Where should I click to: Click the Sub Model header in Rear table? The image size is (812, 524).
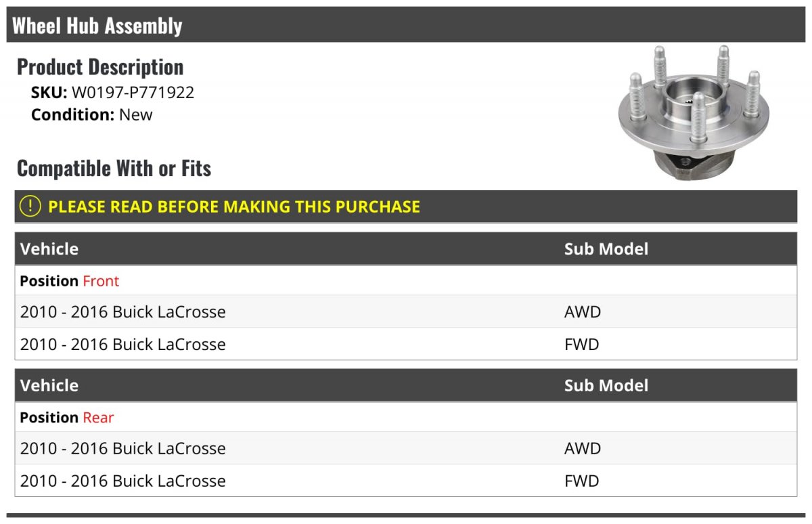[x=606, y=385]
